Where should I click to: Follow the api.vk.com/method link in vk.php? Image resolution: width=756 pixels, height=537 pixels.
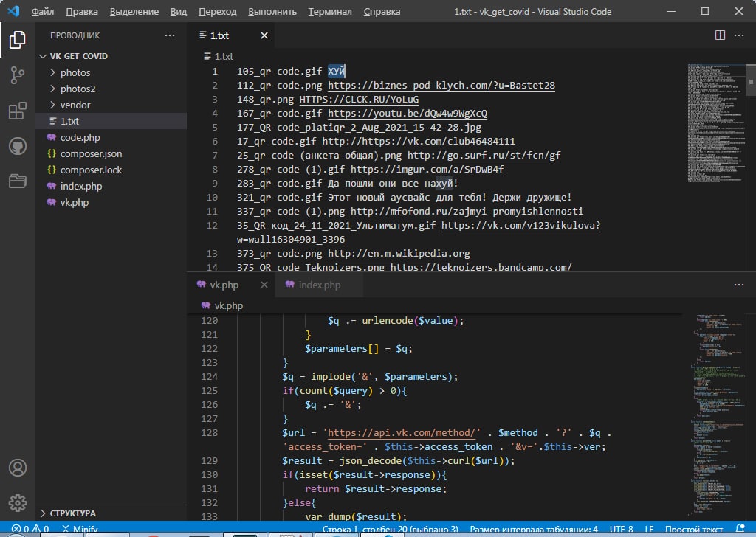tap(402, 432)
